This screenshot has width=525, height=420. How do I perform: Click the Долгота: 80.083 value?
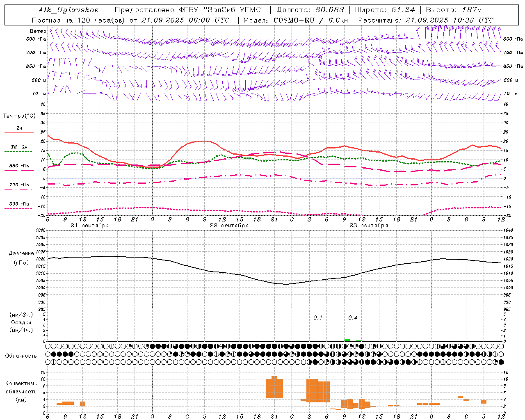tap(310, 10)
